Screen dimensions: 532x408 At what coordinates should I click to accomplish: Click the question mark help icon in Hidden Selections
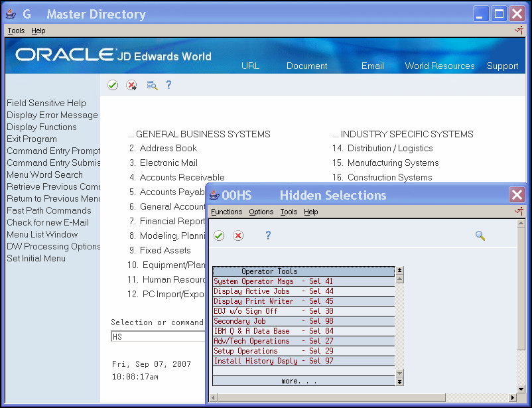coord(268,236)
